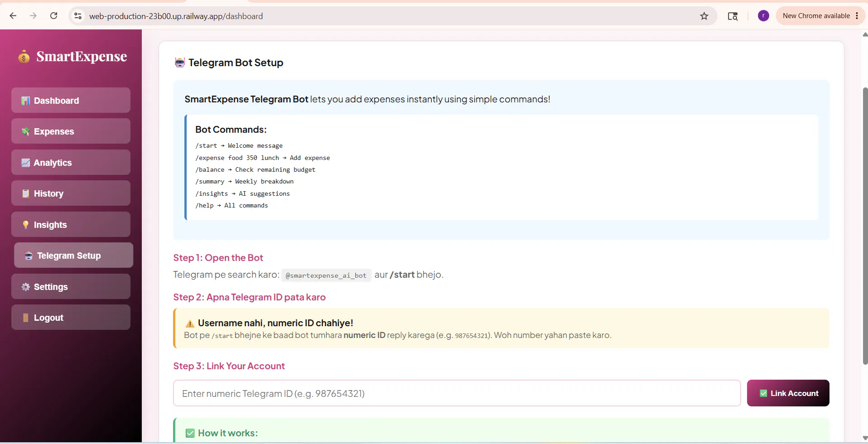Click the 'How it works:' heading
868x444 pixels.
point(228,433)
